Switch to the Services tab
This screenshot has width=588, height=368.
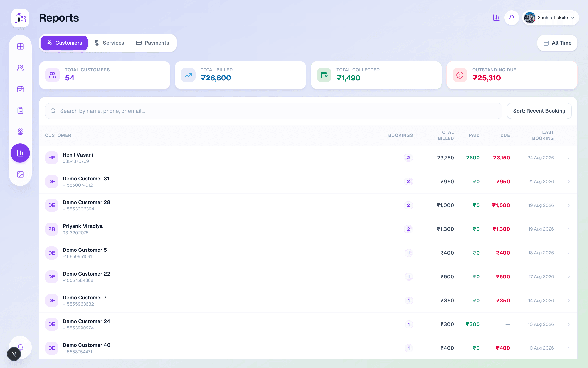coord(109,43)
